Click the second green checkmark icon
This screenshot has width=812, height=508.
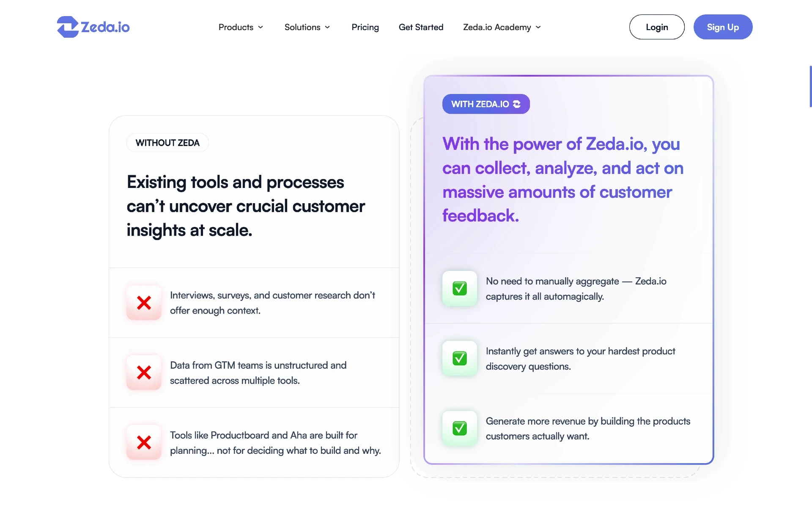coord(459,358)
